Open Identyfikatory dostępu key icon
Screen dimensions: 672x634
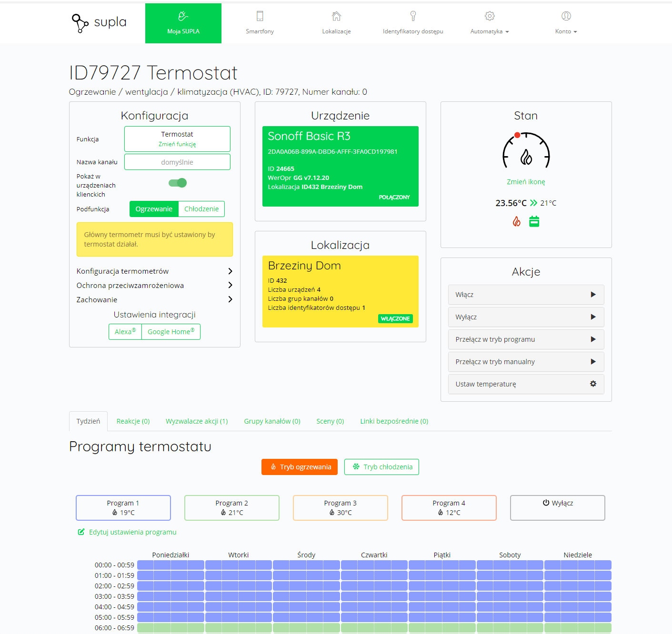pyautogui.click(x=413, y=16)
